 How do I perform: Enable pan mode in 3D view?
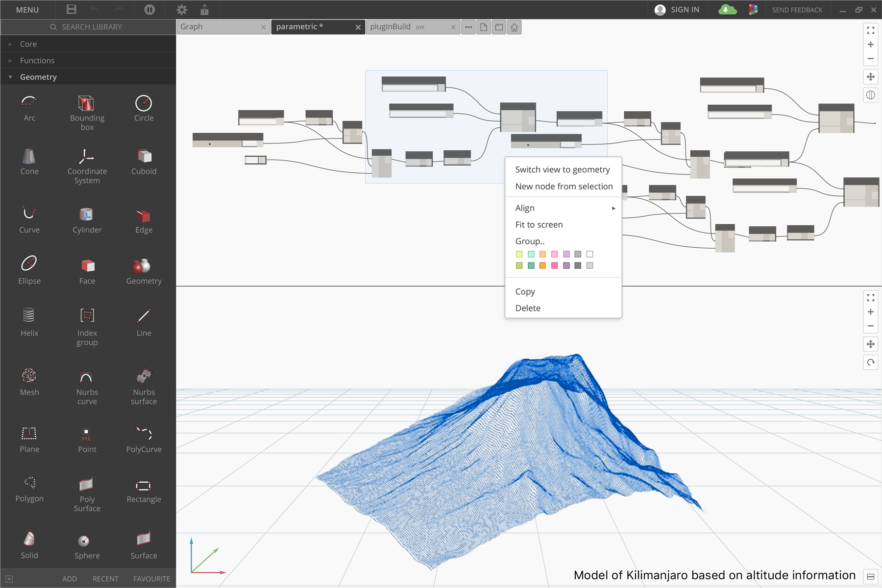click(x=870, y=344)
